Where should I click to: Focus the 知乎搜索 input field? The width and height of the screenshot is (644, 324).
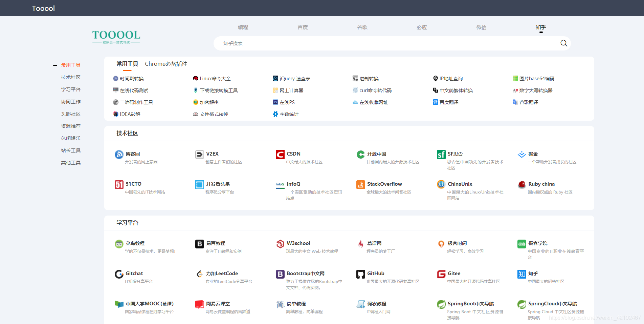point(386,43)
